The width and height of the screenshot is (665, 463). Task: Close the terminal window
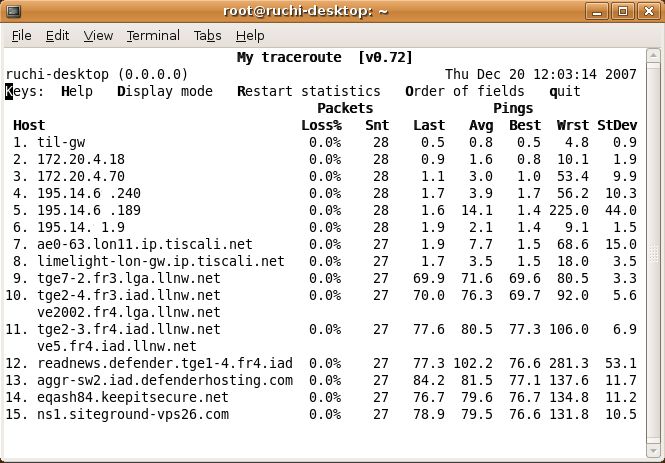click(x=649, y=11)
